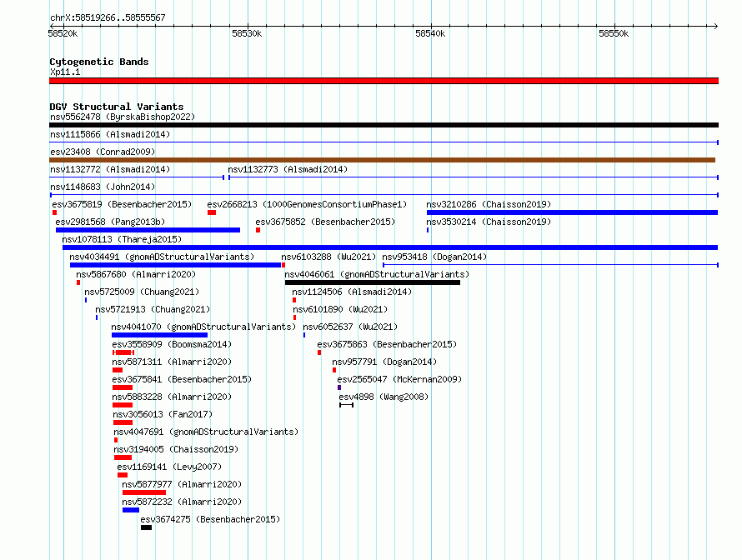The width and height of the screenshot is (742, 560).
Task: Click the black esv3674275 variant bar
Action: (x=146, y=527)
